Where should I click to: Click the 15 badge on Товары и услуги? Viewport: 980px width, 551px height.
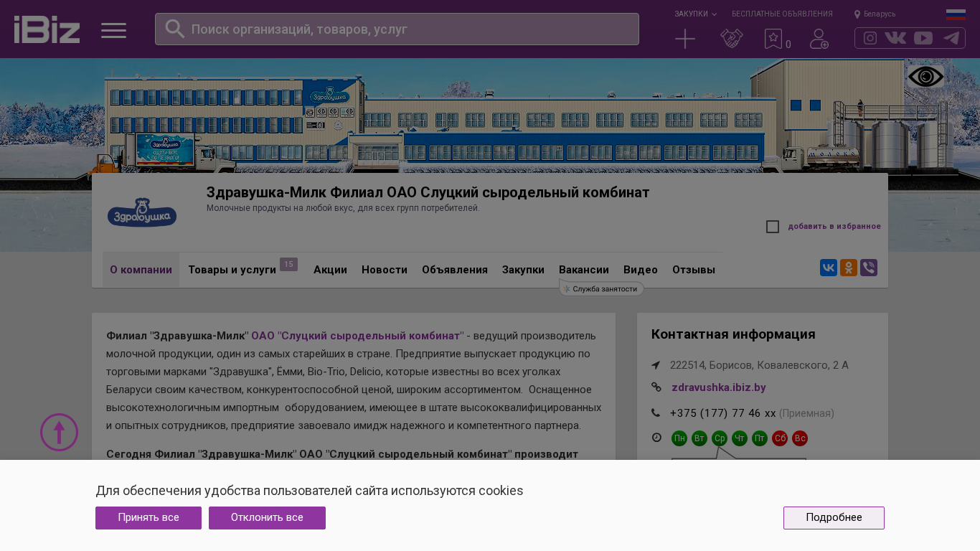click(288, 265)
